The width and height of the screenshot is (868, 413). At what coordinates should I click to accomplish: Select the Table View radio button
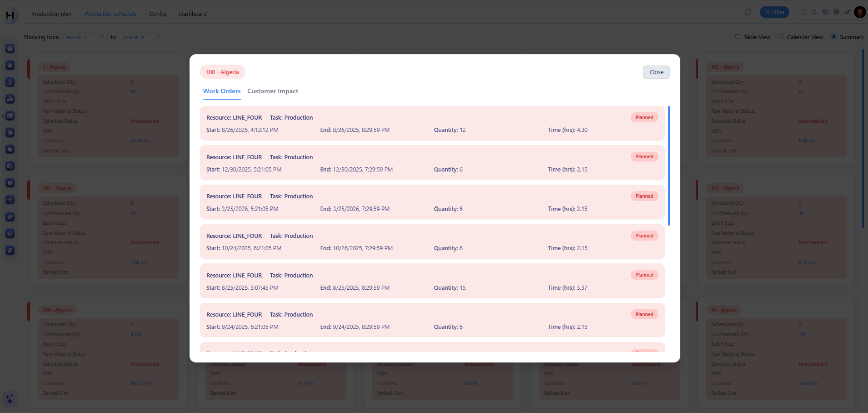click(x=738, y=37)
